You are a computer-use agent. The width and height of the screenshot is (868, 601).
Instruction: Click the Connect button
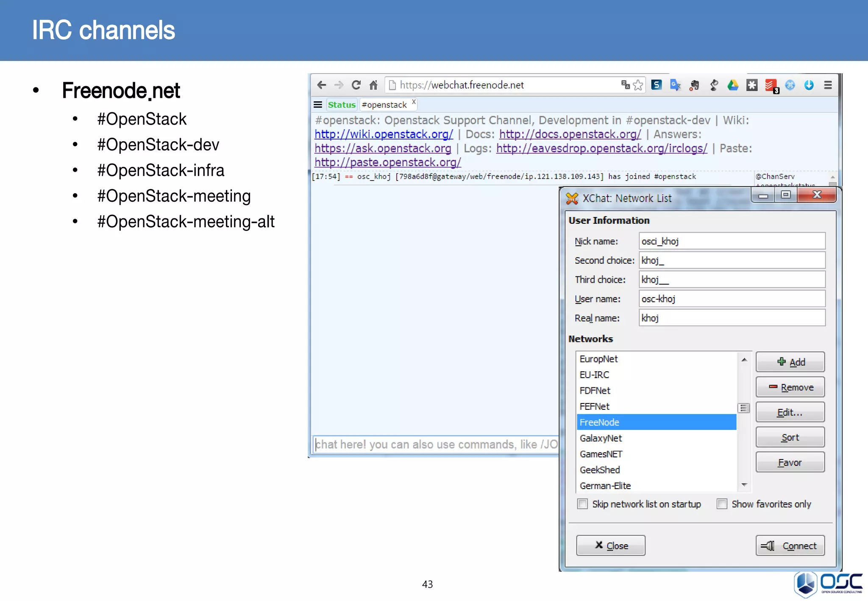pos(790,545)
